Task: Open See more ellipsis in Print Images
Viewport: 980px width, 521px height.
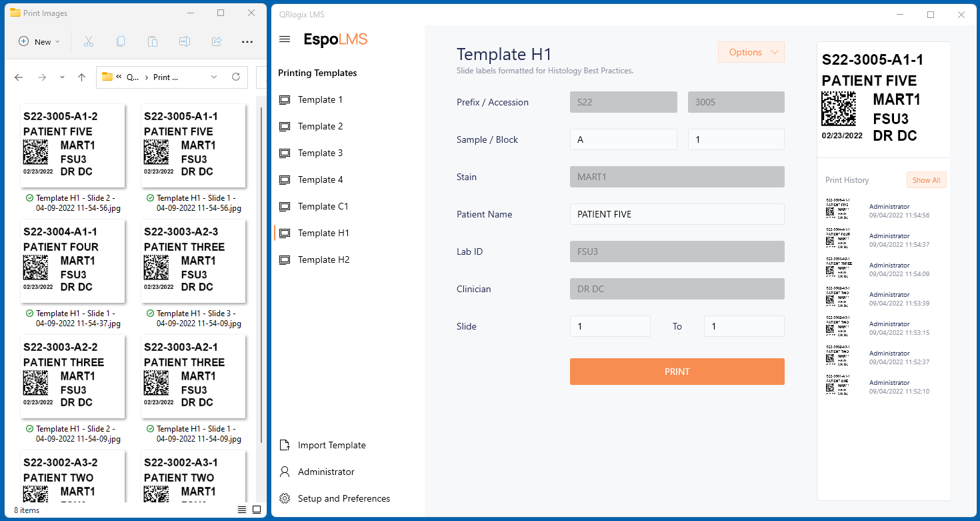Action: pos(247,41)
